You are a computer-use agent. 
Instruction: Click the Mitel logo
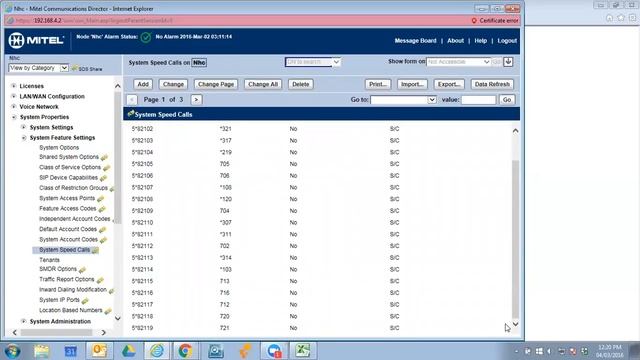(x=36, y=40)
